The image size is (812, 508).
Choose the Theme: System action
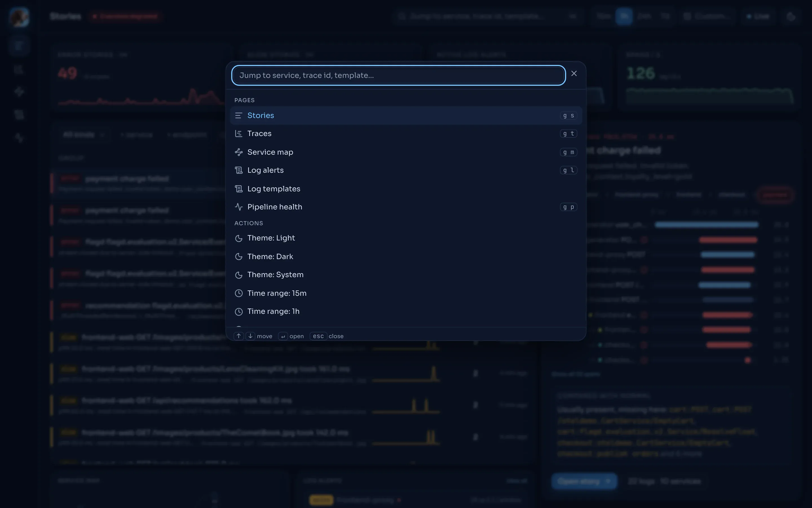pyautogui.click(x=406, y=275)
